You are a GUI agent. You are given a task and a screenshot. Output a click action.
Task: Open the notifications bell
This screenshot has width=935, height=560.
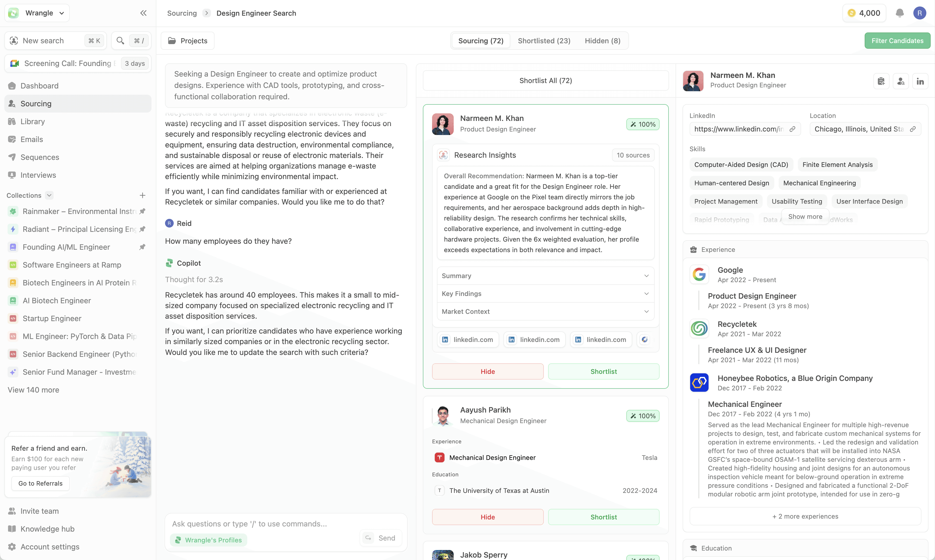900,13
